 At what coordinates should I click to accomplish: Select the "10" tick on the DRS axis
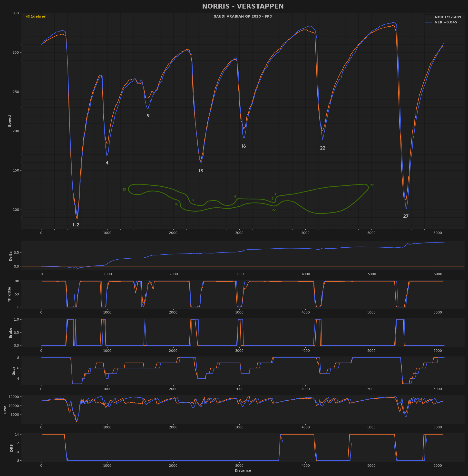click(17, 452)
